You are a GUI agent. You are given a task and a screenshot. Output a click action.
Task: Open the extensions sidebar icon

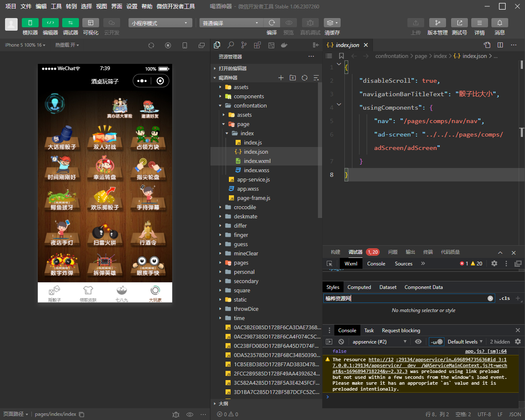257,45
